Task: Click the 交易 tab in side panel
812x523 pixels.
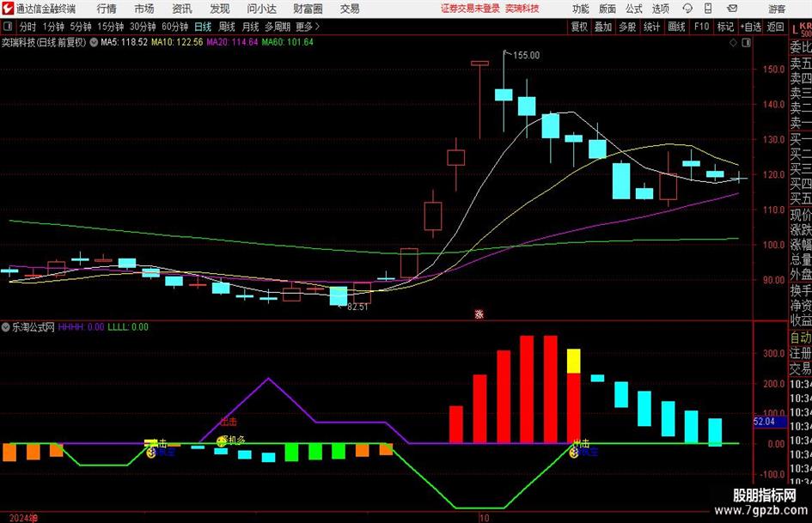Action: tap(801, 368)
